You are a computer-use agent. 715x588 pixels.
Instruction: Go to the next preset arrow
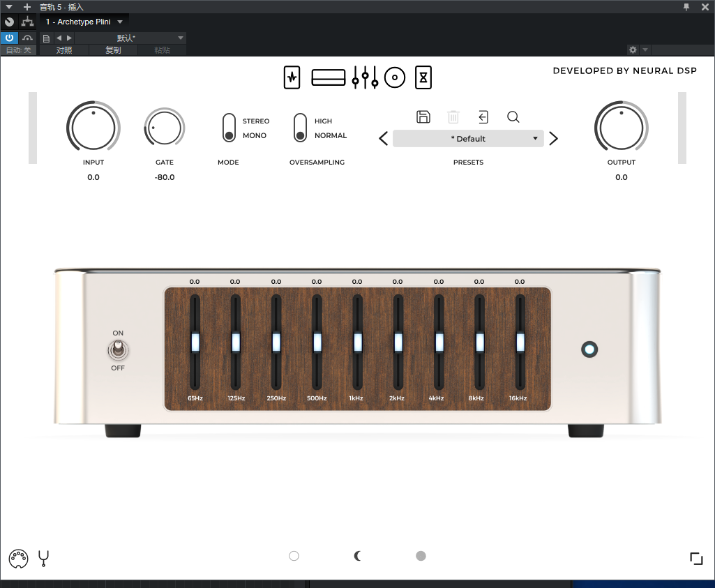click(554, 139)
